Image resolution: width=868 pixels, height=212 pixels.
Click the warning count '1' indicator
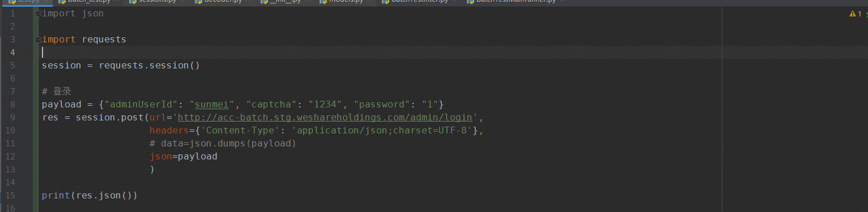(x=859, y=14)
